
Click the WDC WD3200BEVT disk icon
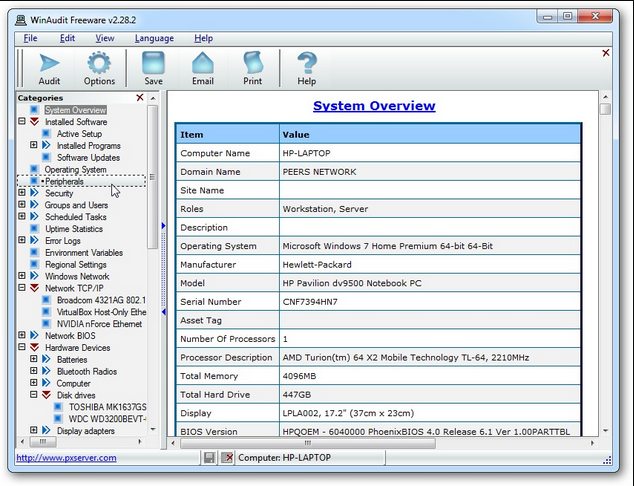click(58, 418)
